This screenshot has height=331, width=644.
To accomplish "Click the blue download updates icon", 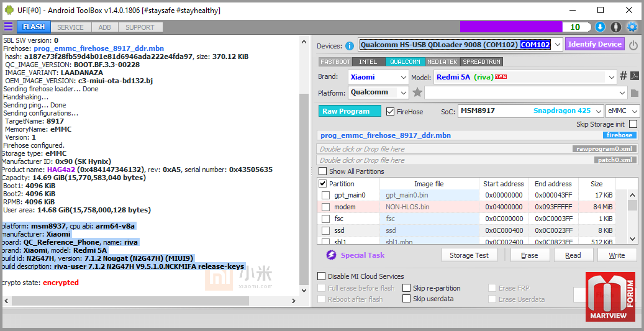I will (600, 27).
